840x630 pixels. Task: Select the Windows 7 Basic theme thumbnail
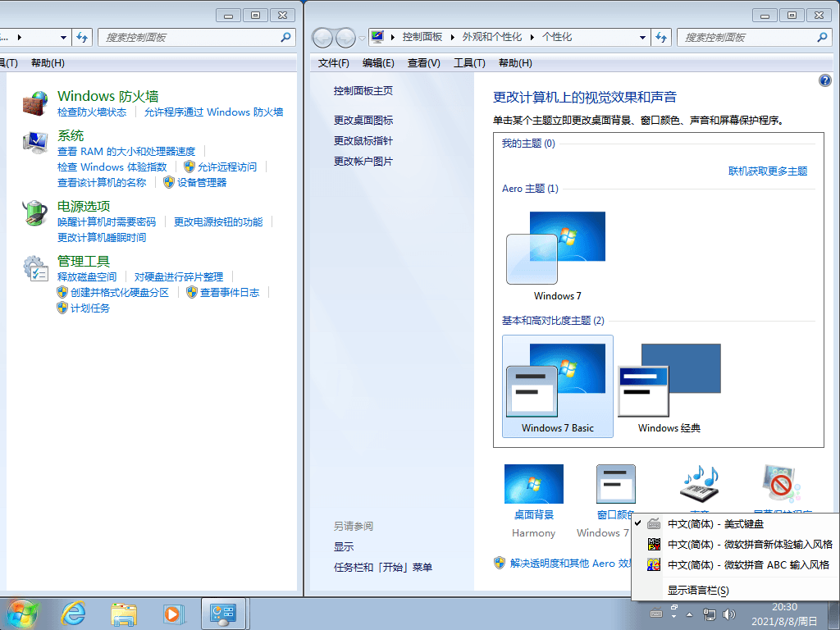pyautogui.click(x=557, y=386)
